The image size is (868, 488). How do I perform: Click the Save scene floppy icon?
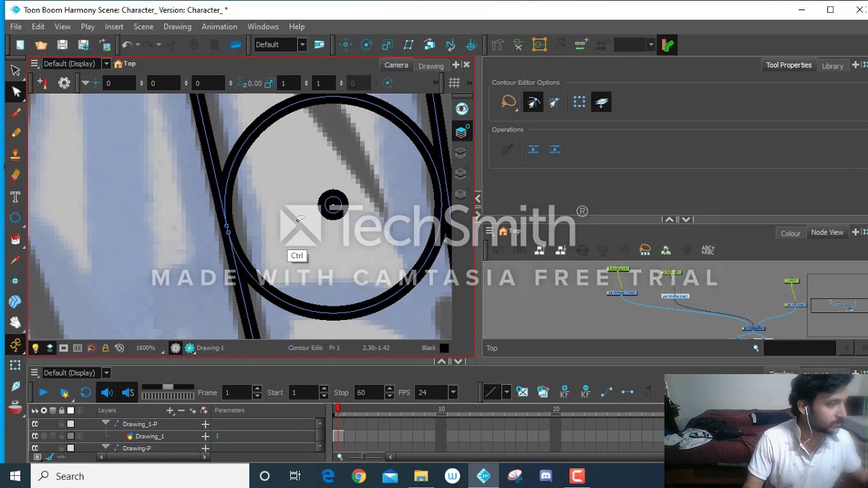[62, 45]
